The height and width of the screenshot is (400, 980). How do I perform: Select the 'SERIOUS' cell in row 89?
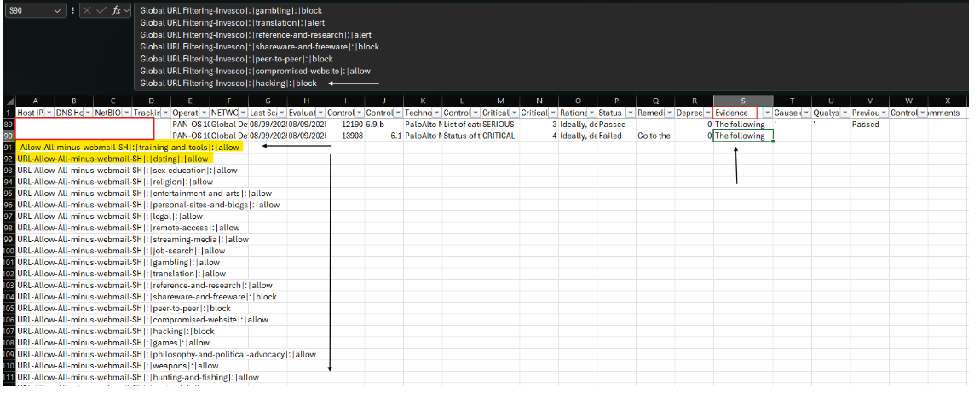[x=500, y=124]
